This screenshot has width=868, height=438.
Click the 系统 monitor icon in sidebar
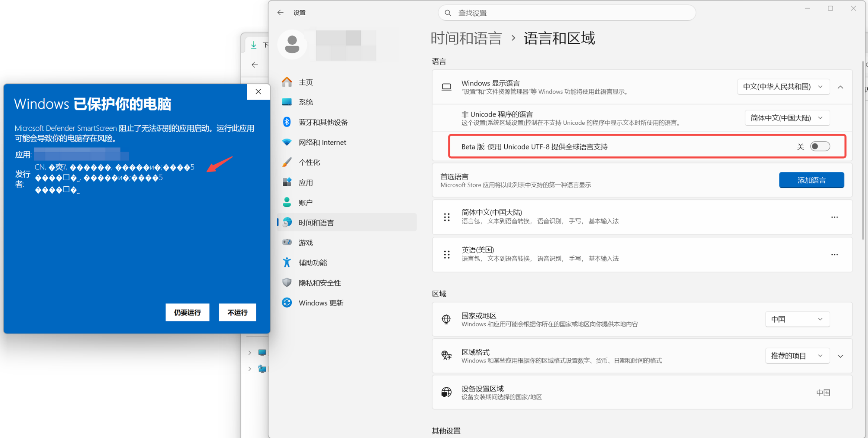coord(287,102)
